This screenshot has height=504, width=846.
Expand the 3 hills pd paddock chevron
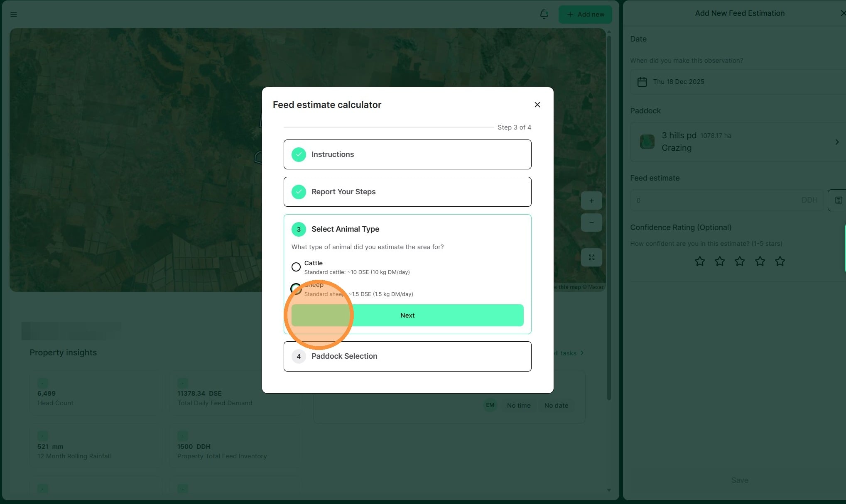(x=836, y=142)
